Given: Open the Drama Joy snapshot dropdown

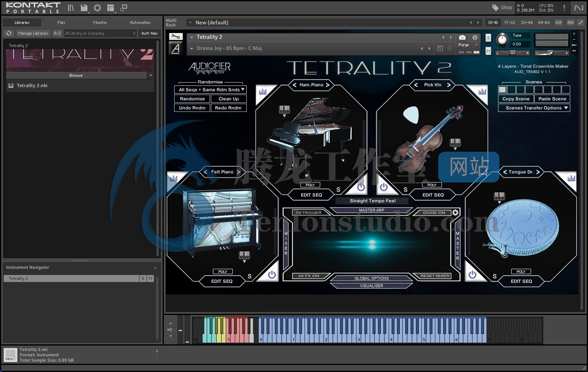Looking at the screenshot, I should pos(192,48).
